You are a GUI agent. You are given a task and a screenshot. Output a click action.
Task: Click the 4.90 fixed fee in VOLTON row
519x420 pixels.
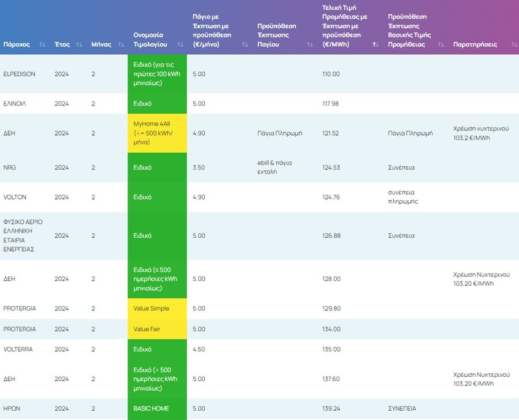[198, 197]
